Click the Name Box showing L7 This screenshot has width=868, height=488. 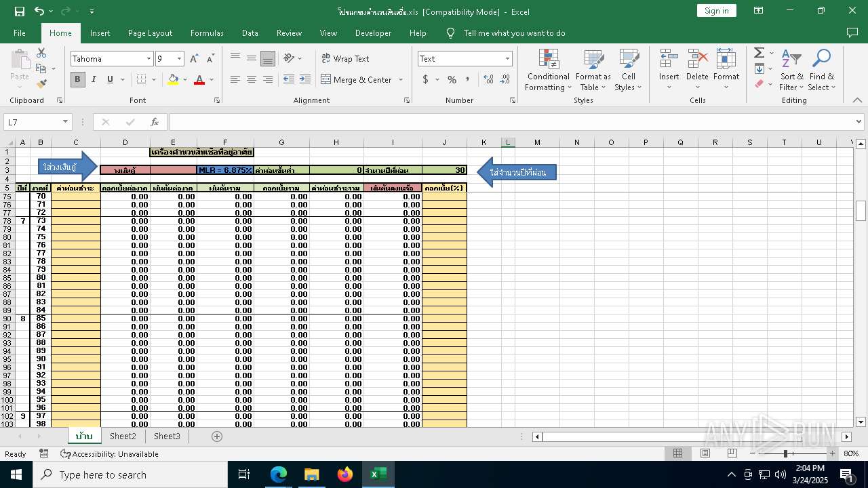(38, 122)
